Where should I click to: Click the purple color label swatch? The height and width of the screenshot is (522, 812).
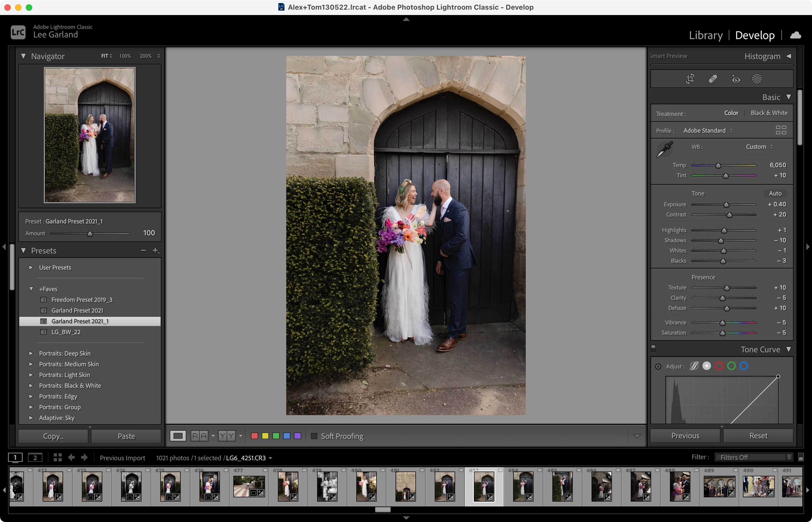(x=298, y=436)
